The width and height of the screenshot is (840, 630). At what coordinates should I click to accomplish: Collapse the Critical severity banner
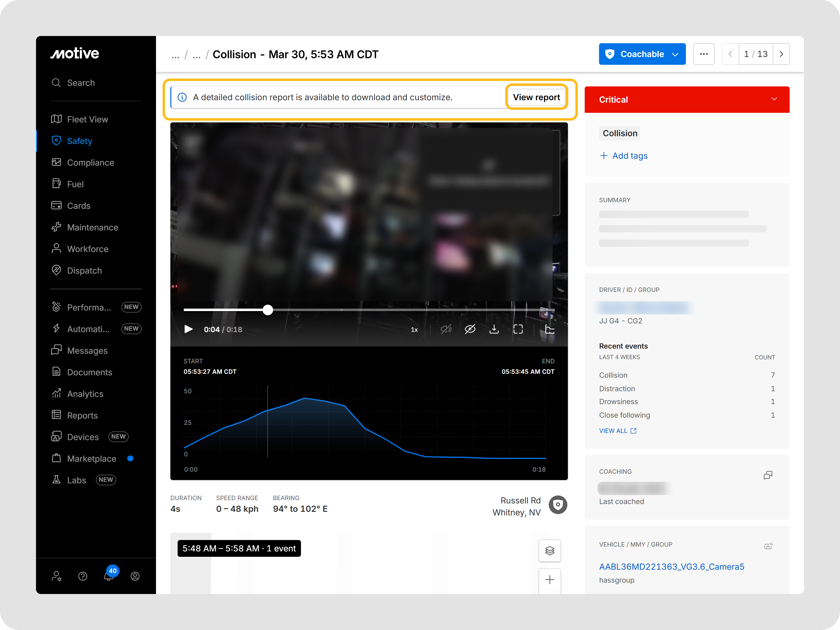click(x=775, y=100)
